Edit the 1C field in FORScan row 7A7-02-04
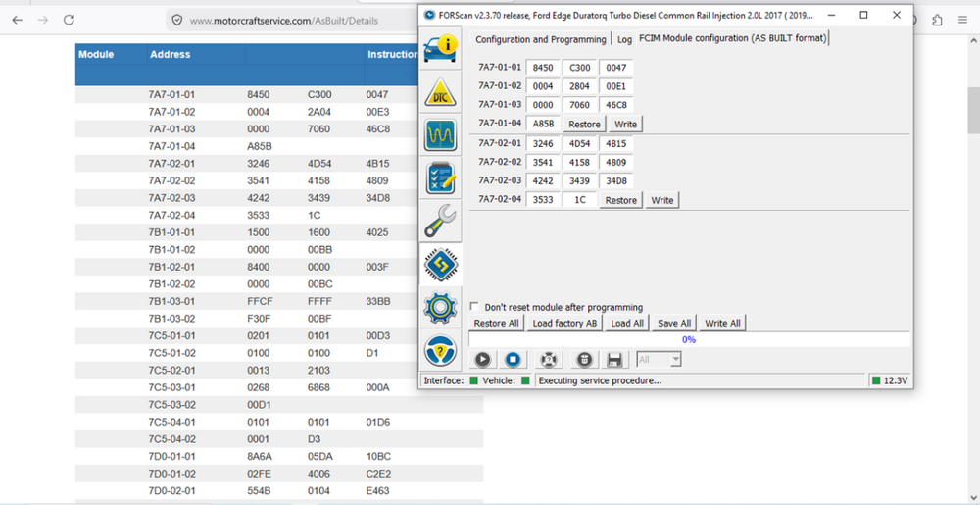This screenshot has width=980, height=505. tap(579, 200)
